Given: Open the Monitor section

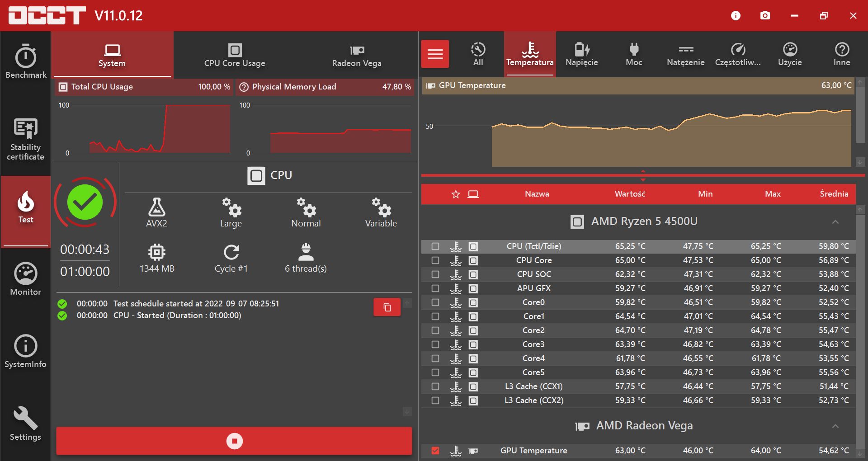Looking at the screenshot, I should click(26, 279).
